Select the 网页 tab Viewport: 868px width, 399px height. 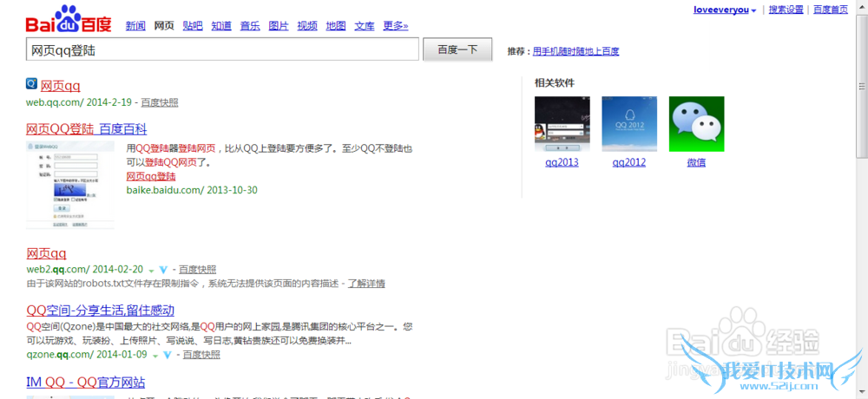click(164, 25)
